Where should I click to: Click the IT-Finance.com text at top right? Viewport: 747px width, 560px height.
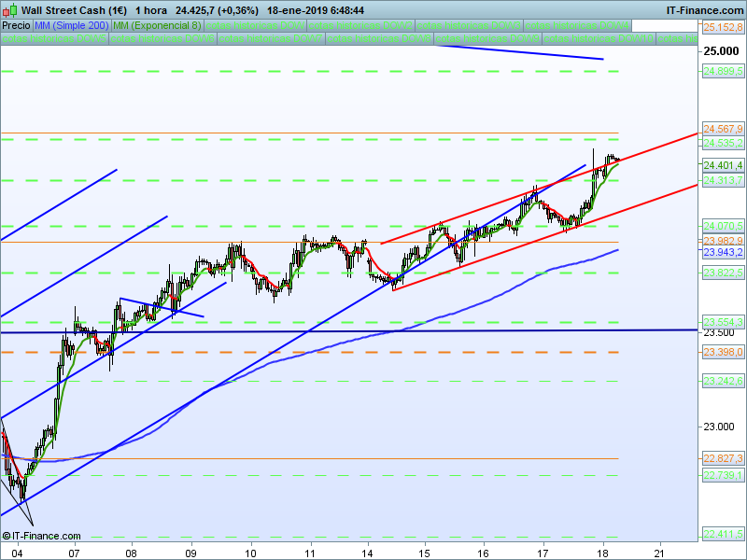[x=705, y=10]
